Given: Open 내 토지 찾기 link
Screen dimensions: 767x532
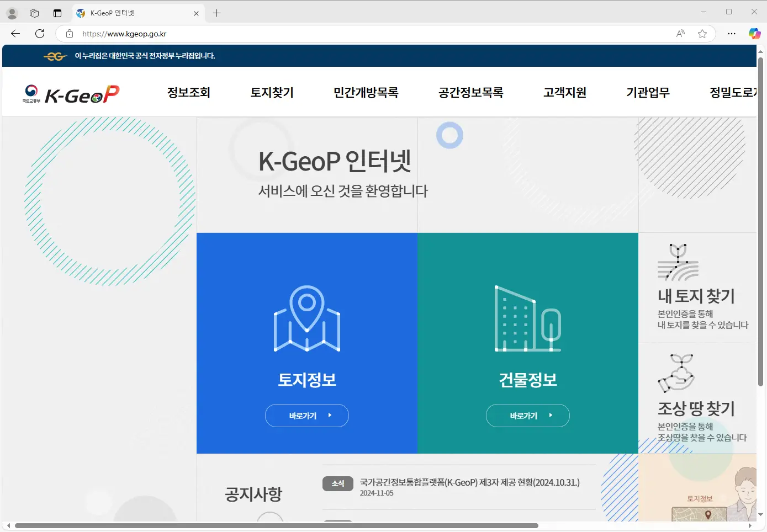Looking at the screenshot, I should tap(696, 296).
